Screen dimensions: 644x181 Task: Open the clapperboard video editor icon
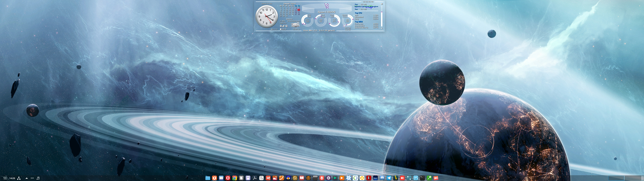pyautogui.click(x=315, y=178)
